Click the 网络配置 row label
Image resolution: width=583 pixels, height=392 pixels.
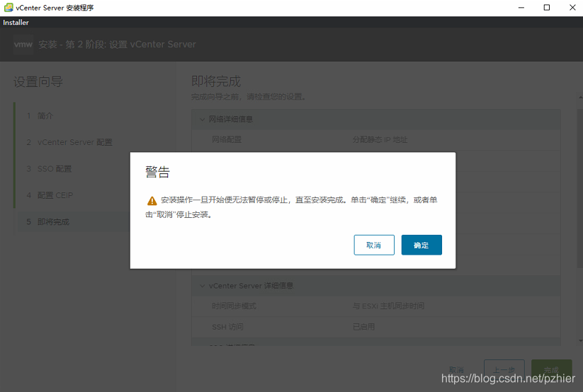point(227,139)
